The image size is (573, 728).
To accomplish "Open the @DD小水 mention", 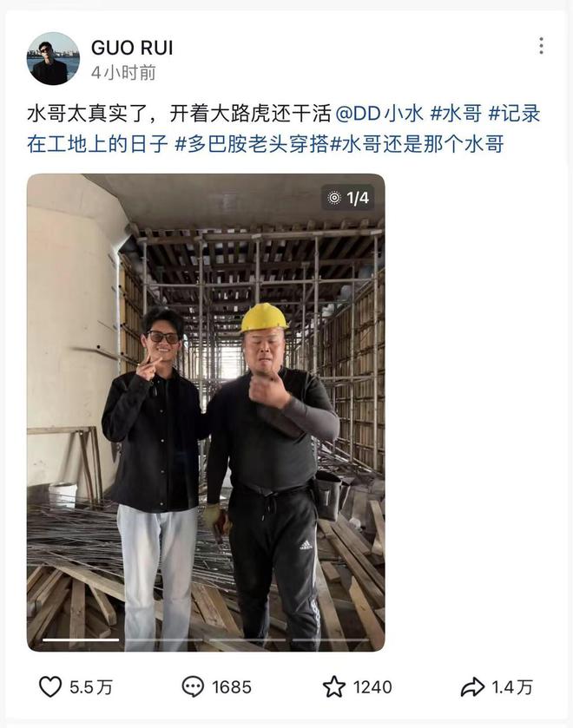I will pyautogui.click(x=379, y=114).
